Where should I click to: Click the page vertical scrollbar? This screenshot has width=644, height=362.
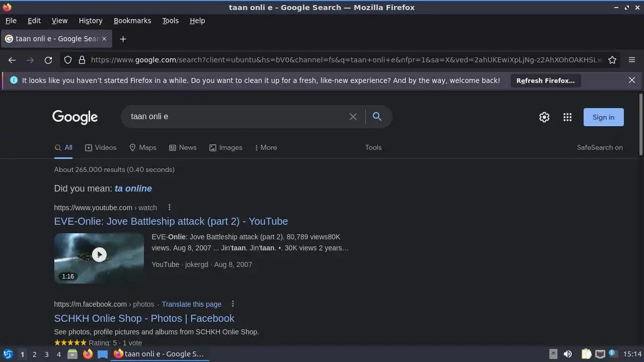pos(640,124)
